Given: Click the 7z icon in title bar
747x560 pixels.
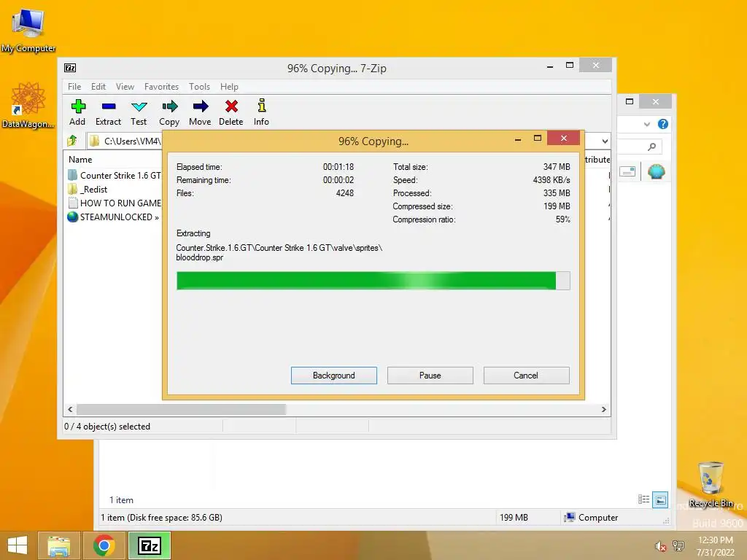Looking at the screenshot, I should [x=70, y=68].
